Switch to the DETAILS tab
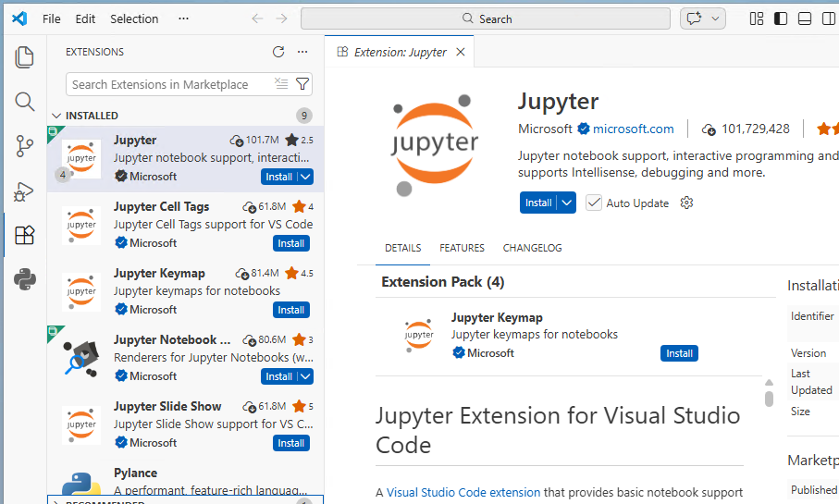This screenshot has width=839, height=504. click(403, 248)
